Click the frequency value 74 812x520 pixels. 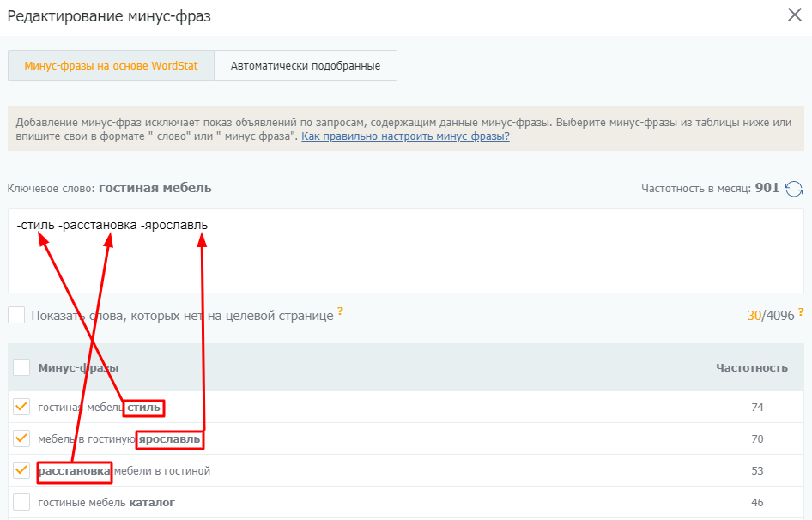click(756, 408)
